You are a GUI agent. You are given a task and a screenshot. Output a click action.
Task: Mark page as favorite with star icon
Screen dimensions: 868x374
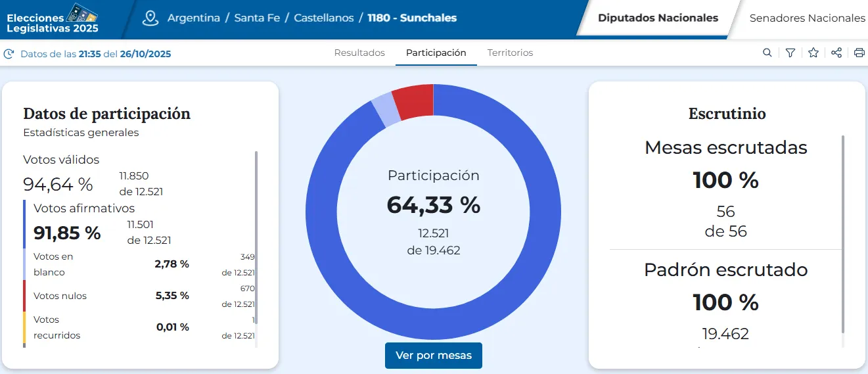coord(813,53)
